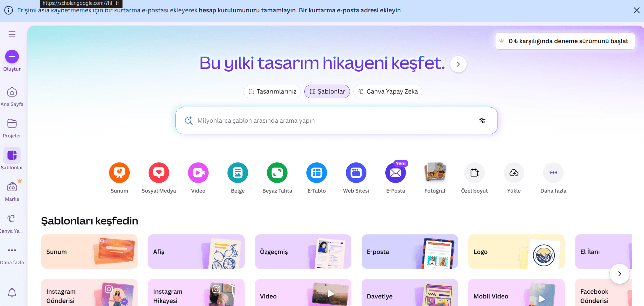Image resolution: width=644 pixels, height=306 pixels.
Task: Open Facebook Gönderisi template card
Action: [x=603, y=292]
